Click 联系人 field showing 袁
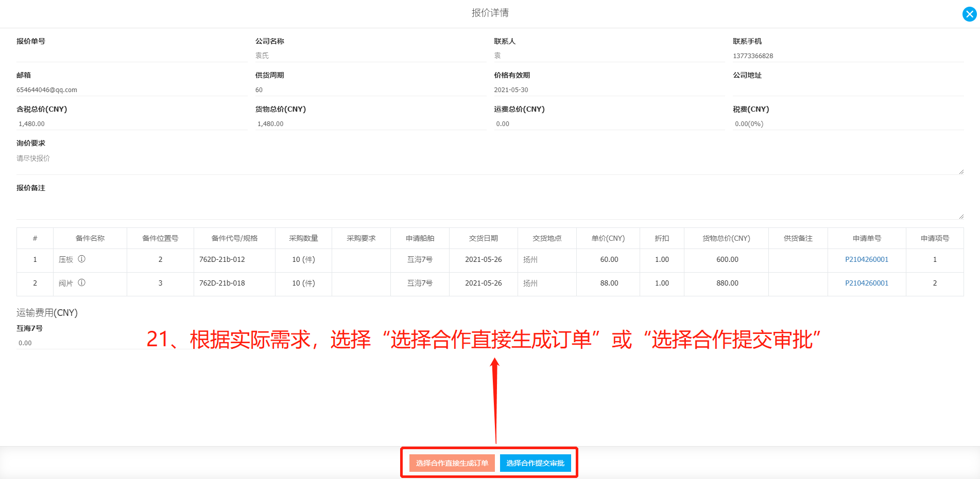980x479 pixels. coord(609,56)
